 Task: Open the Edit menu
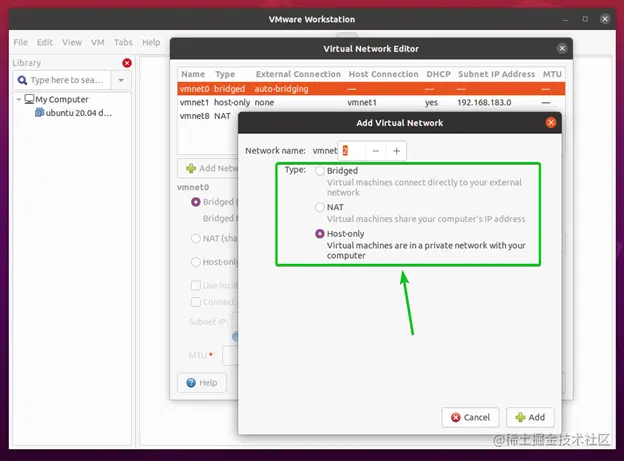pos(45,42)
